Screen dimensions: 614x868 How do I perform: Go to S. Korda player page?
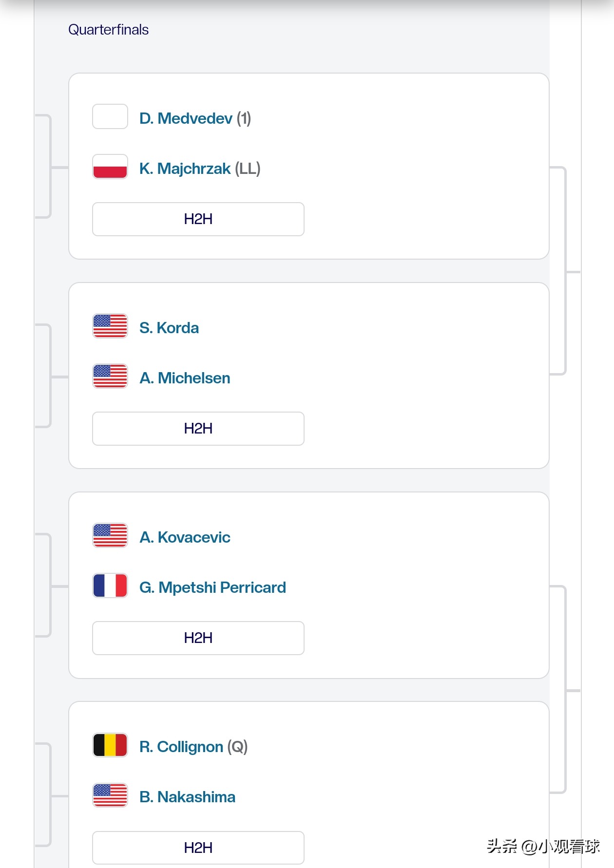(x=169, y=328)
